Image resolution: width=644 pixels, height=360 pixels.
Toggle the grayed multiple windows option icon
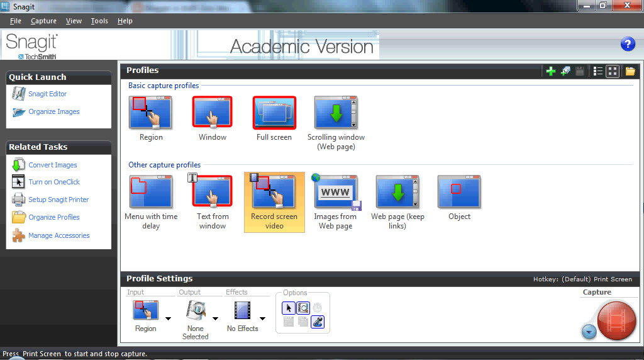303,322
